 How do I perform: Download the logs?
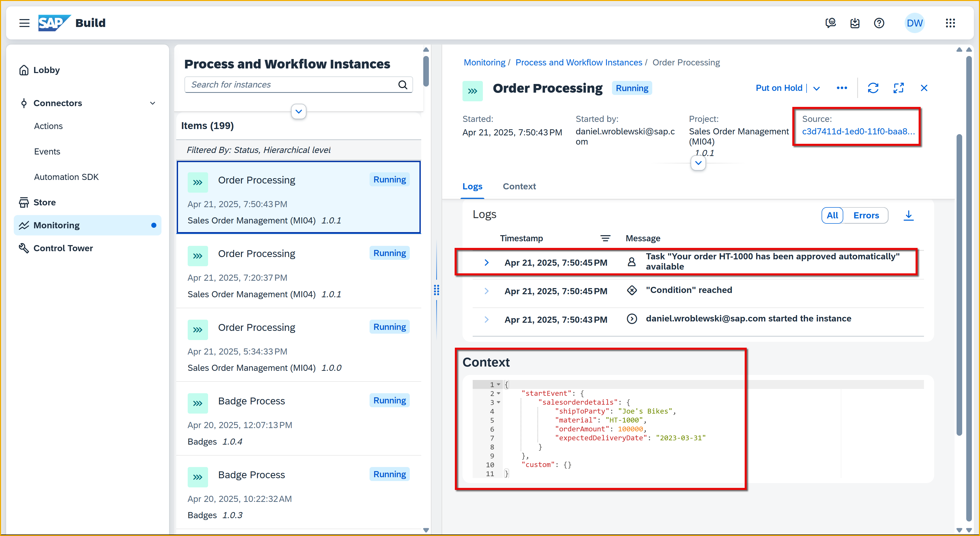coord(908,215)
